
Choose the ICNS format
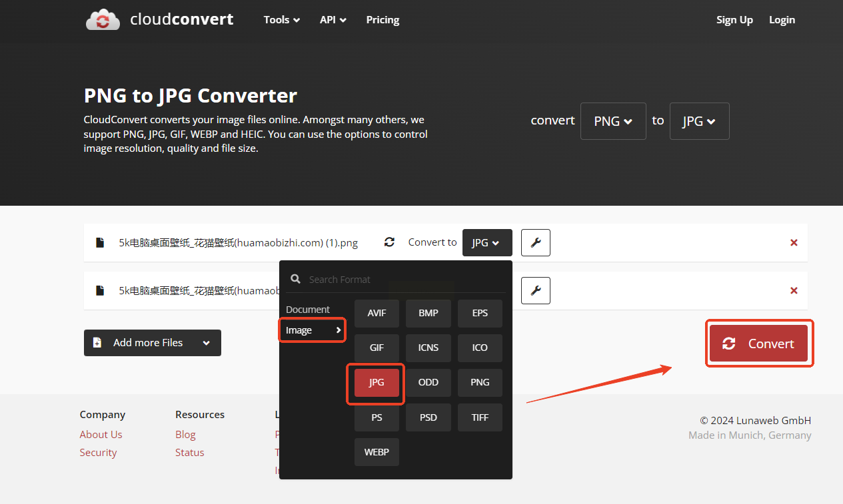tap(428, 348)
